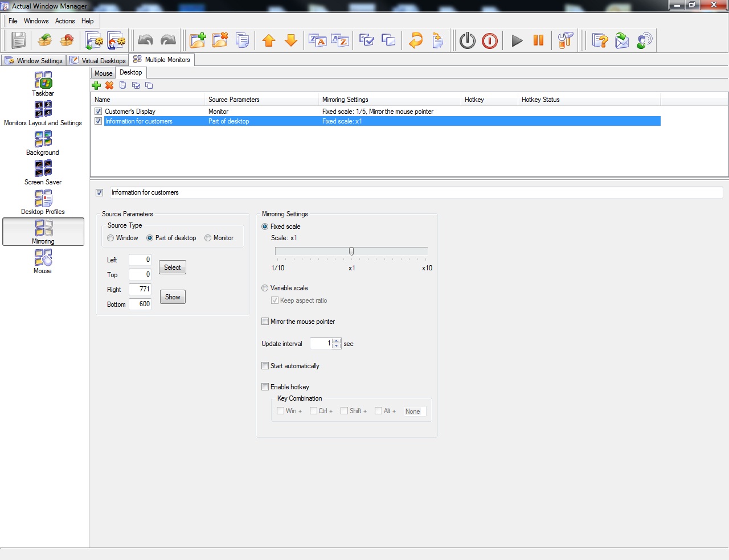Viewport: 729px width, 560px height.
Task: Select the Window source type radio
Action: click(x=110, y=238)
